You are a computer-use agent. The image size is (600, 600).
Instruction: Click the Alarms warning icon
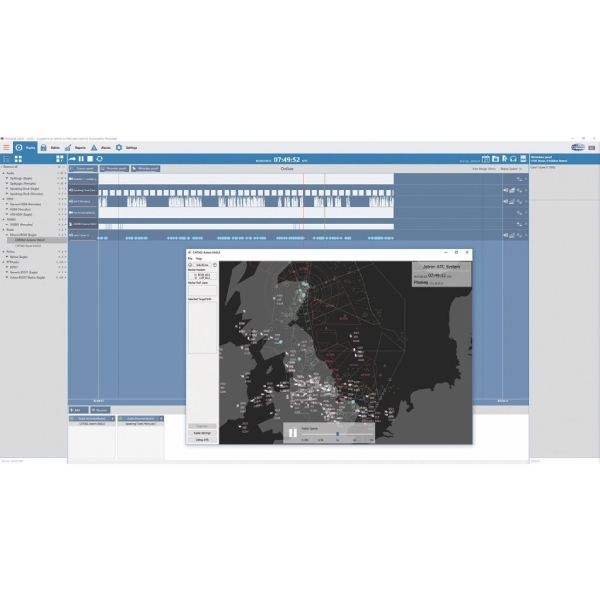click(99, 147)
